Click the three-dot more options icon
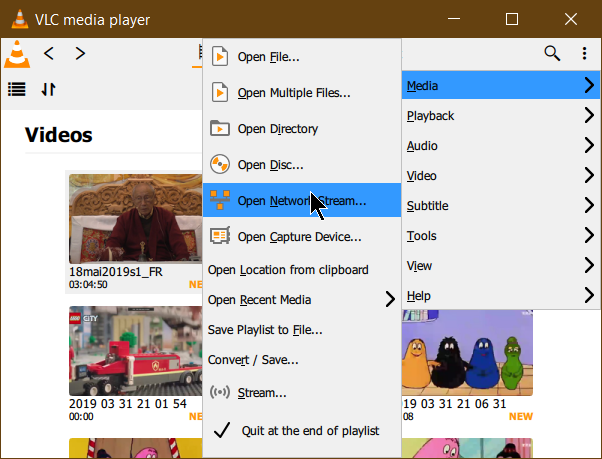 pos(584,54)
